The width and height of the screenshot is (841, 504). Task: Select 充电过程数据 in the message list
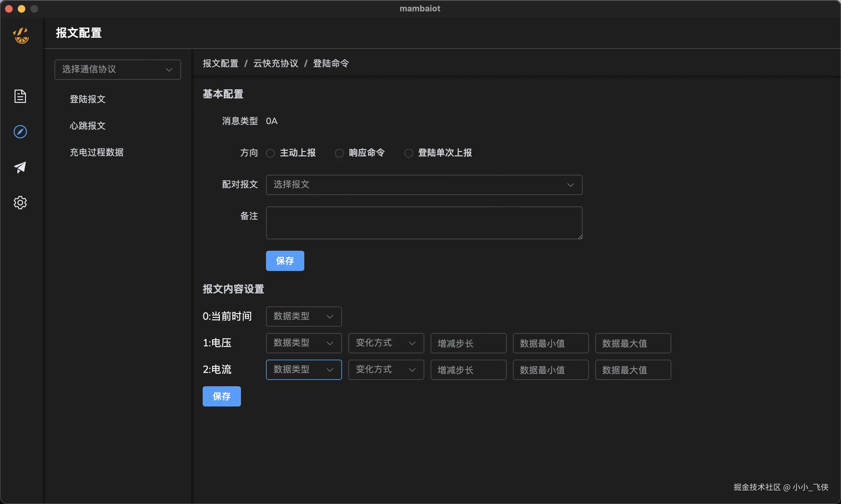[x=97, y=152]
